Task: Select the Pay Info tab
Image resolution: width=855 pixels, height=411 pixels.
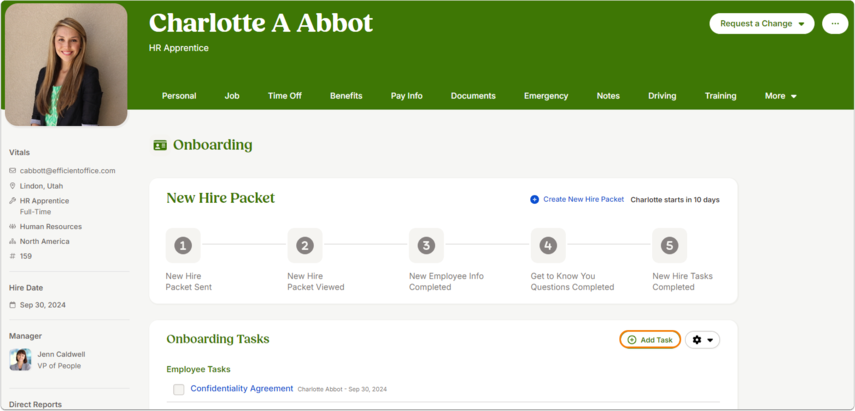Action: coord(407,96)
